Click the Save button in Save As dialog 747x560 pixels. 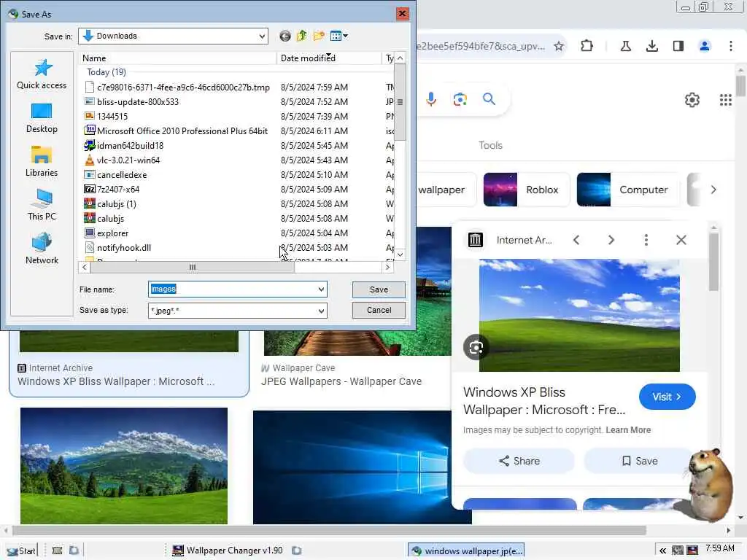[x=379, y=289]
